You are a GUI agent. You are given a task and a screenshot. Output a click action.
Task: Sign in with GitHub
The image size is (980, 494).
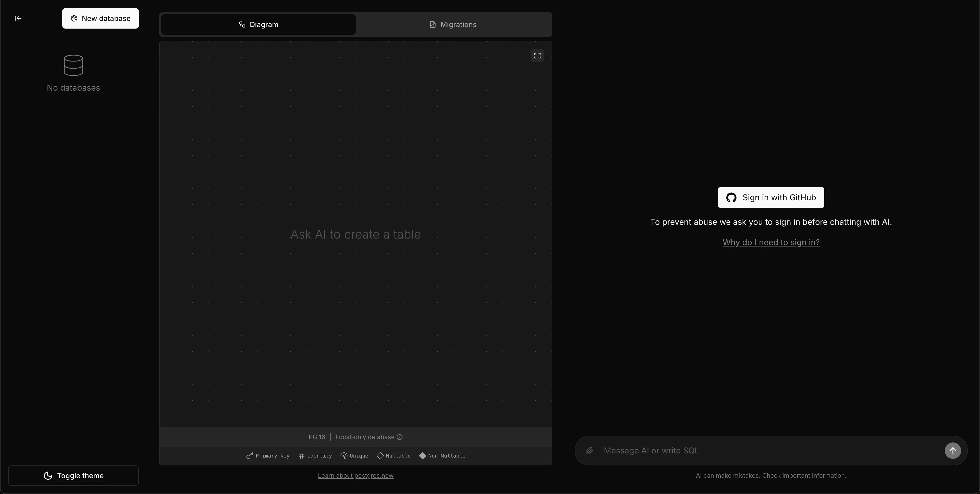click(771, 198)
